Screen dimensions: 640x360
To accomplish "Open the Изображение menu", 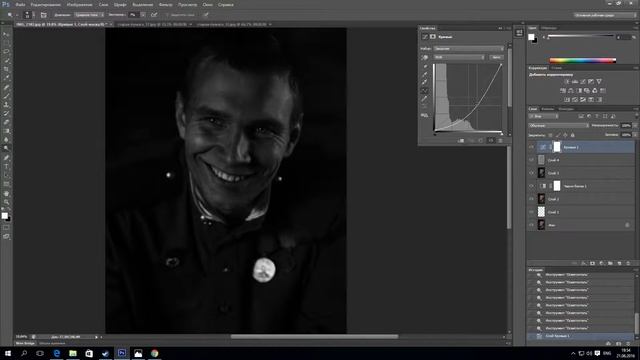I will (80, 5).
